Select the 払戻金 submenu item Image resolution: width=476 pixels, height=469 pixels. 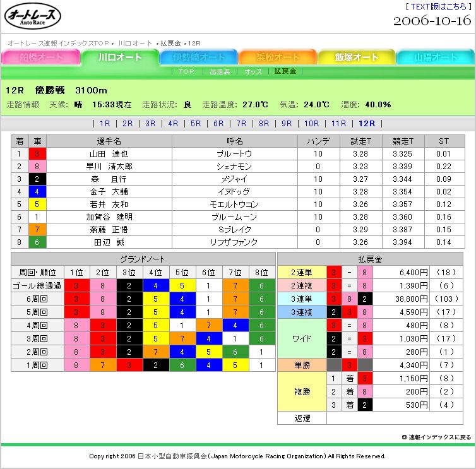(x=285, y=71)
